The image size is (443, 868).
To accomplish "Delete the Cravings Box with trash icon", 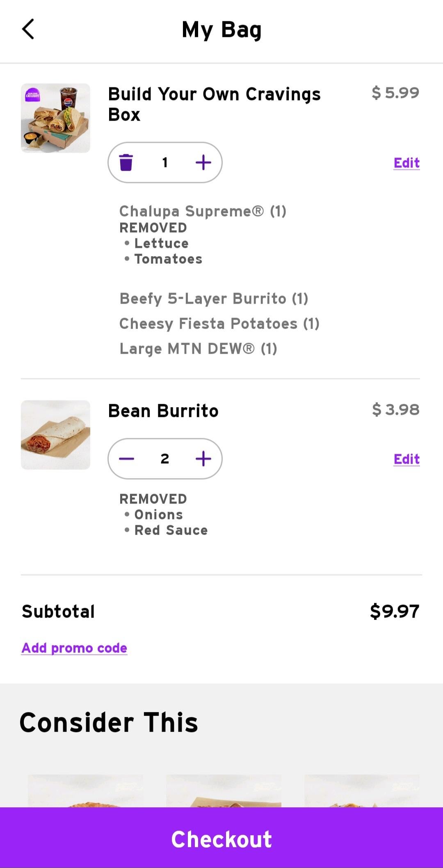I will [126, 163].
